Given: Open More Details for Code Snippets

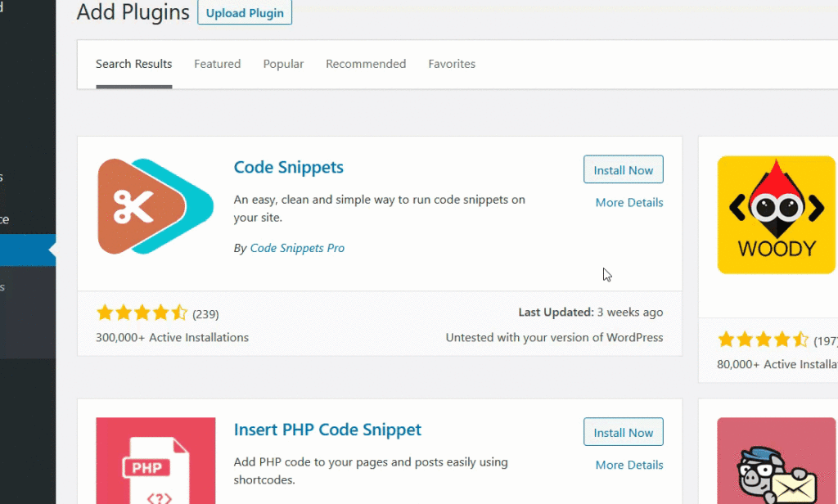Looking at the screenshot, I should point(628,202).
